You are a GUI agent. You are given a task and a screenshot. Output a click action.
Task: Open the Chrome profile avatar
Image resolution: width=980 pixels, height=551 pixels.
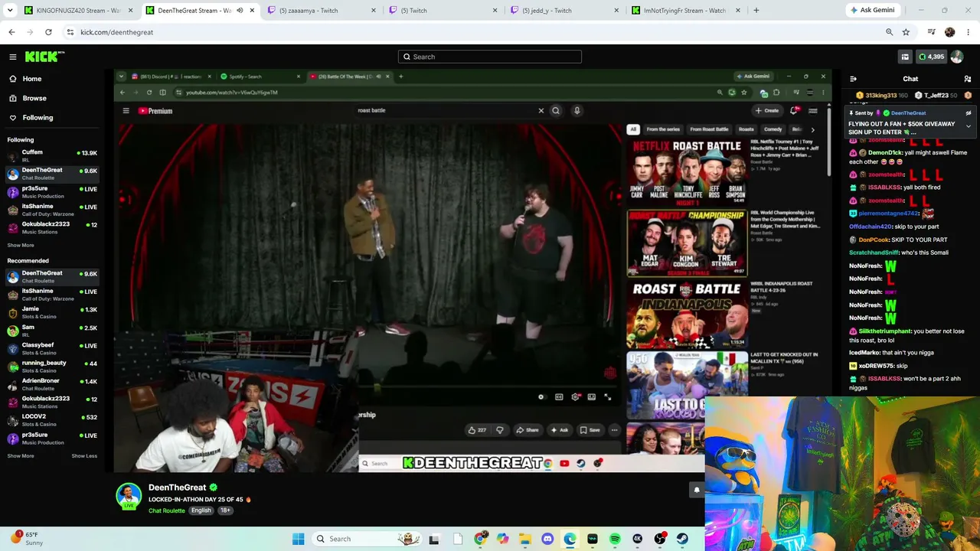950,32
